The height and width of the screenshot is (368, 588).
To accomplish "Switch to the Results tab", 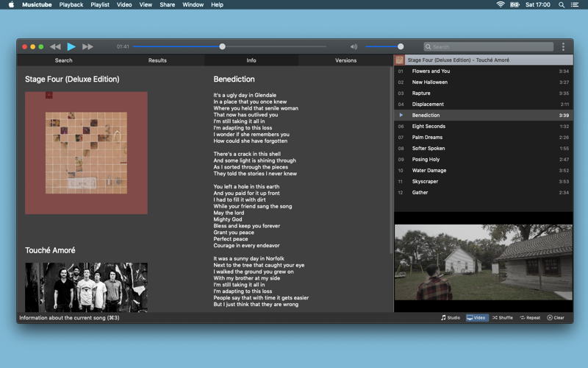I will click(x=157, y=60).
